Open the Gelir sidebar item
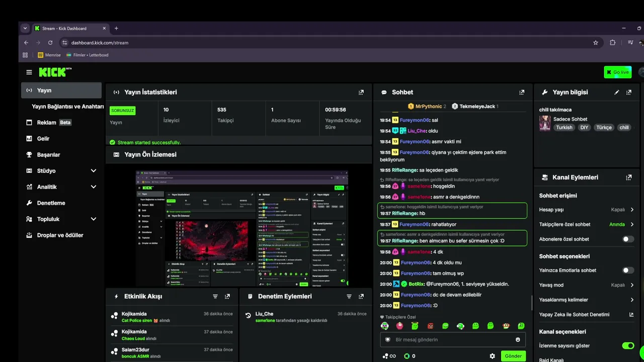Screen dimensions: 644x362 click(x=61, y=139)
